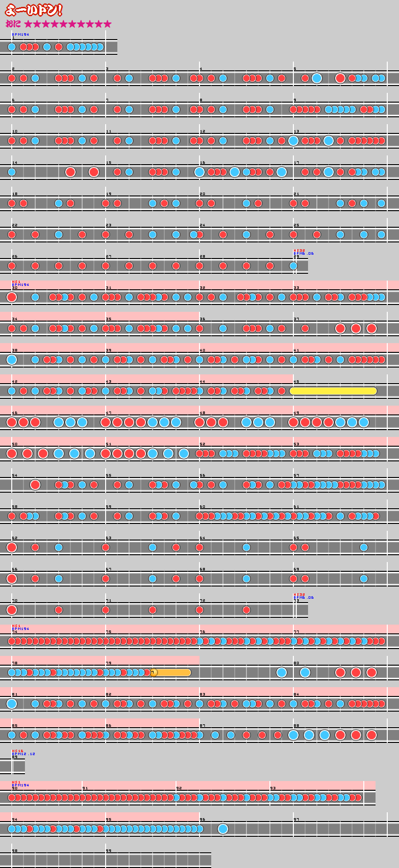Click the おに difficulty label
The width and height of the screenshot is (399, 868).
pyautogui.click(x=13, y=24)
